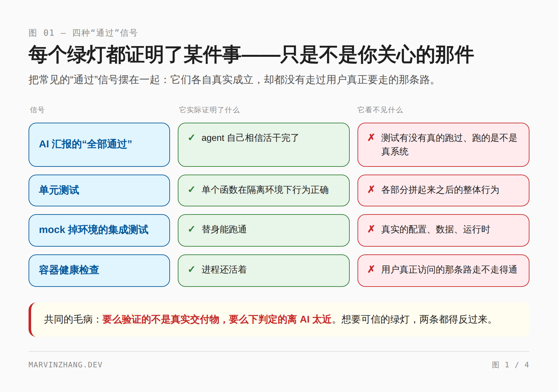Image resolution: width=558 pixels, height=392 pixels.
Task: Select the 'AI 汇报的“全部通过”' signal card
Action: tap(99, 145)
